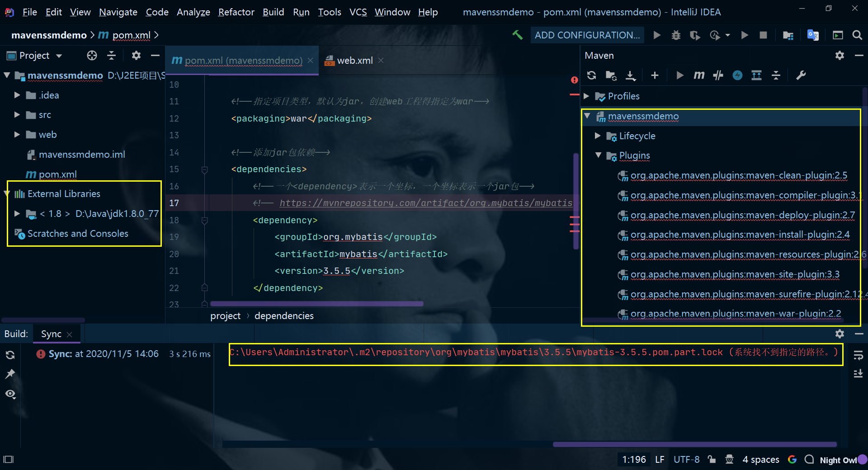Open Maven Settings wrench icon
Viewport: 868px width, 470px height.
[x=801, y=75]
